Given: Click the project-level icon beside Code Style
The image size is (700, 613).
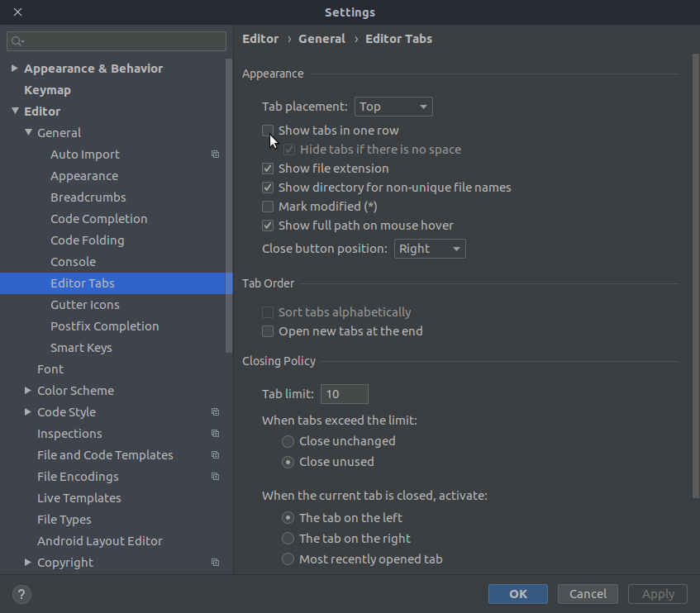Looking at the screenshot, I should point(215,412).
